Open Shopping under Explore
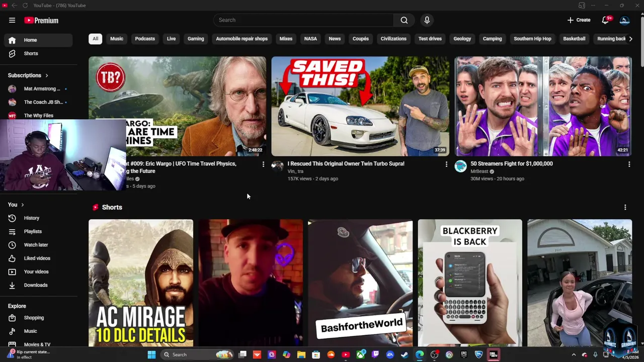 tap(38, 318)
